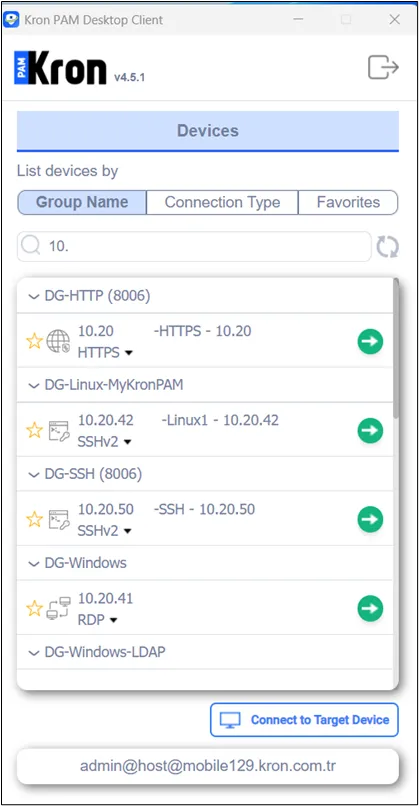This screenshot has height=806, width=419.
Task: Click the RDP computers icon for 10.20.41
Action: [58, 609]
